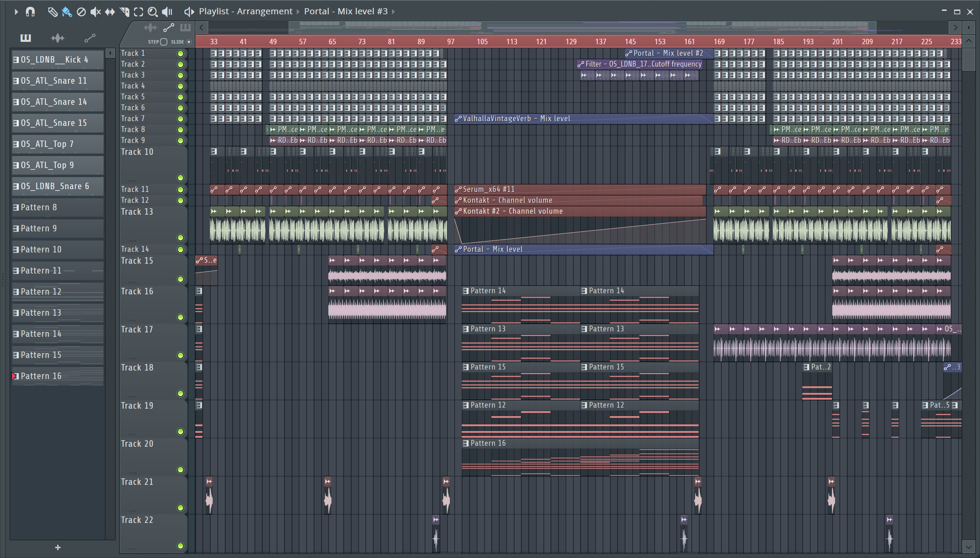Mute Track 13 with its green light
The width and height of the screenshot is (980, 558).
click(x=180, y=237)
